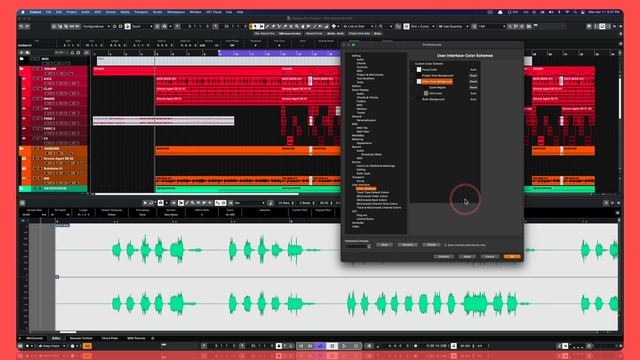This screenshot has height=360, width=640.
Task: Select MixConsole Fader Colors in preferences tree
Action: coord(372,196)
